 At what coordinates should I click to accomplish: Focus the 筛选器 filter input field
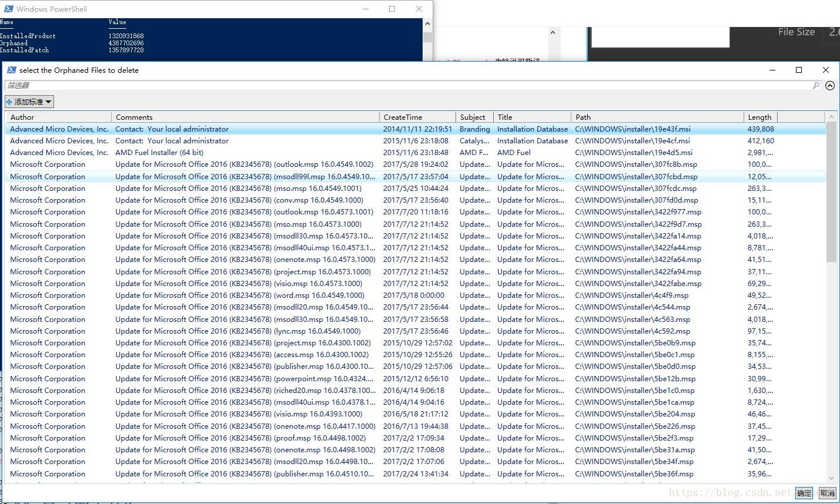pyautogui.click(x=409, y=86)
